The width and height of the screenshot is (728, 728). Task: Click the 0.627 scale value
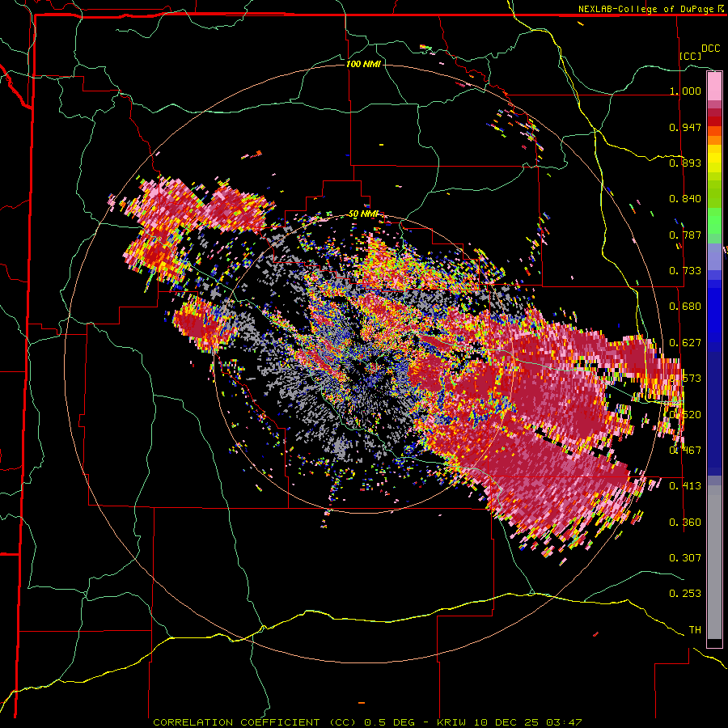click(x=685, y=343)
